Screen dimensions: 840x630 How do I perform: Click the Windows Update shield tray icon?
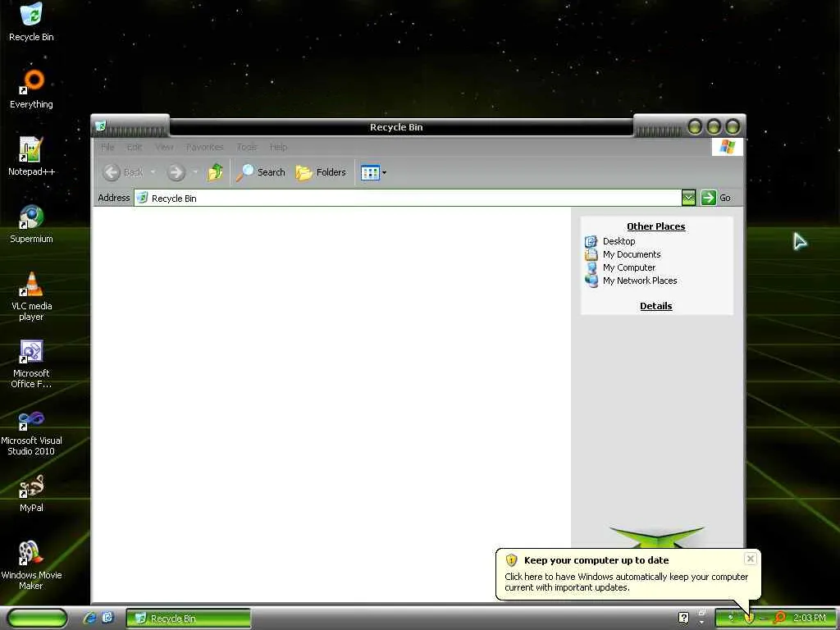749,618
